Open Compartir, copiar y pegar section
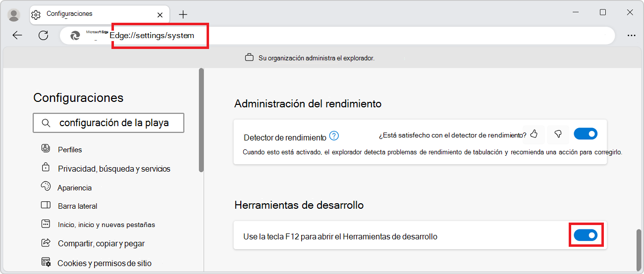This screenshot has width=644, height=274. [x=101, y=243]
